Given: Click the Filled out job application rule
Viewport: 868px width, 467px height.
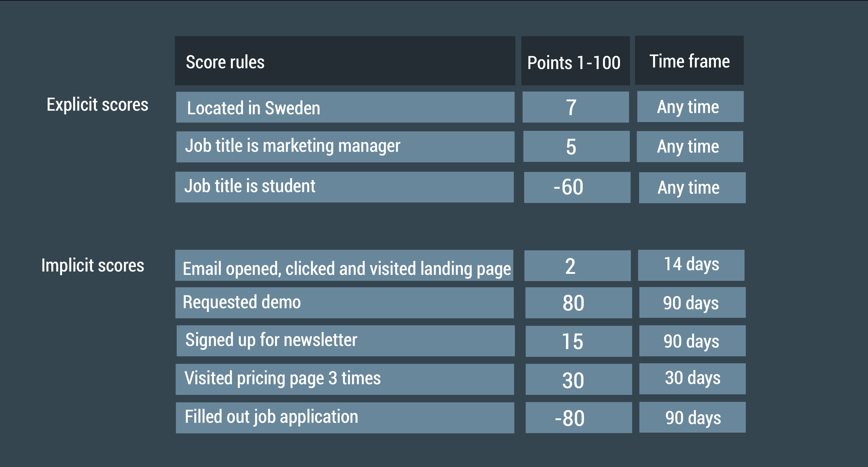Looking at the screenshot, I should pyautogui.click(x=345, y=418).
